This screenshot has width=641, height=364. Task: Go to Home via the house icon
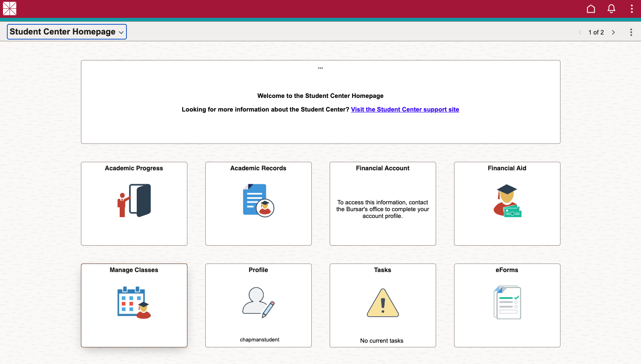coord(591,9)
